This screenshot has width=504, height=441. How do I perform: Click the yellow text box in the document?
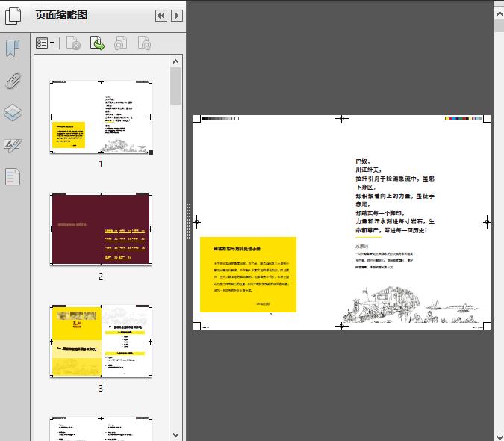248,275
